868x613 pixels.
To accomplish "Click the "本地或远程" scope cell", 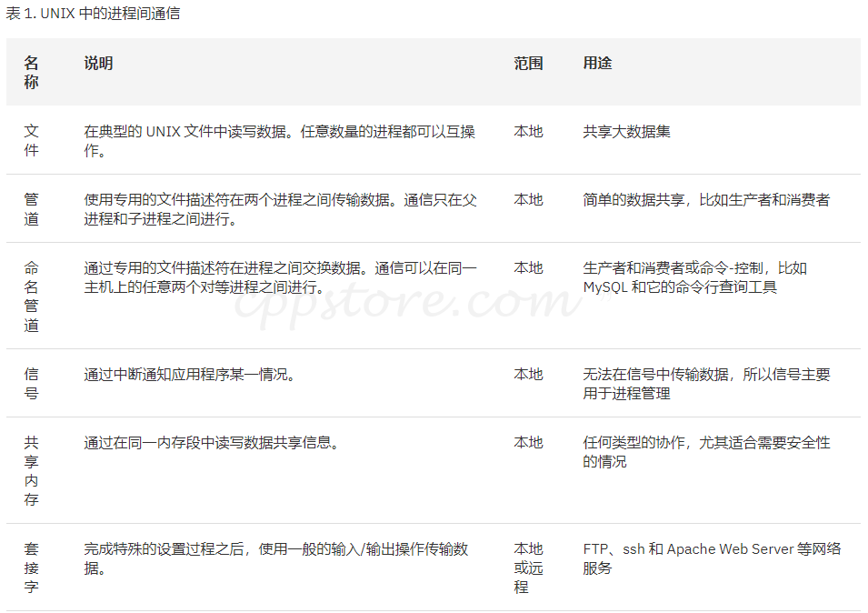I will pos(528,568).
